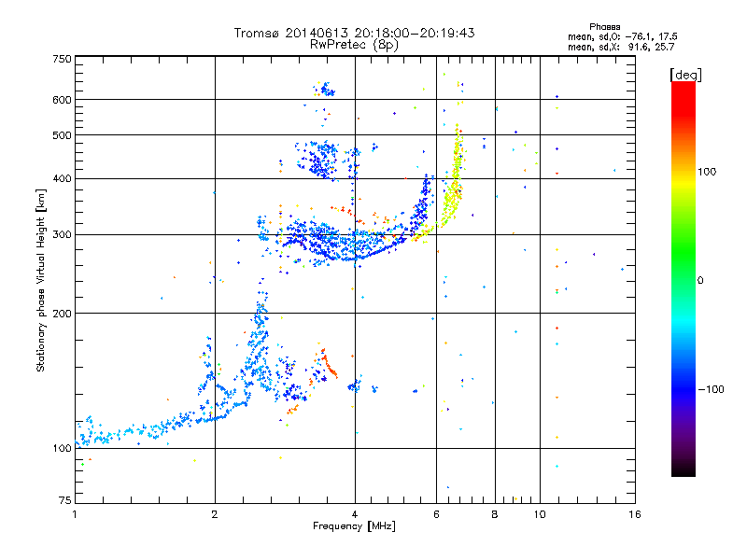747x560 pixels.
Task: Click x-axis tick label '8'
Action: [495, 514]
